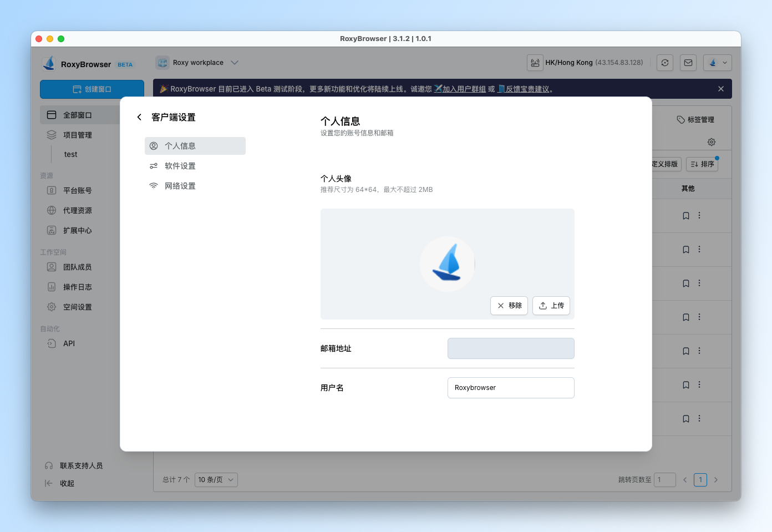
Task: Open the user avatar dropdown menu
Action: pos(718,63)
